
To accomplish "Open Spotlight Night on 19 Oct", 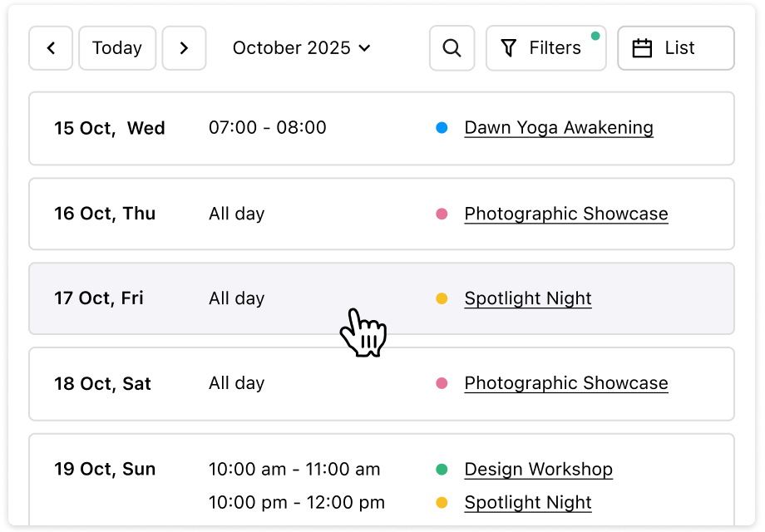I will 528,502.
